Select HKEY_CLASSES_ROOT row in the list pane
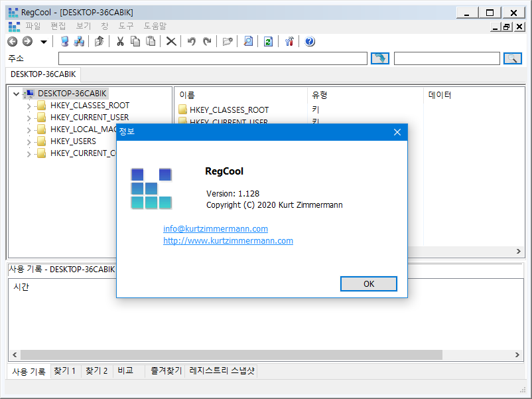This screenshot has width=532, height=399. click(x=229, y=110)
